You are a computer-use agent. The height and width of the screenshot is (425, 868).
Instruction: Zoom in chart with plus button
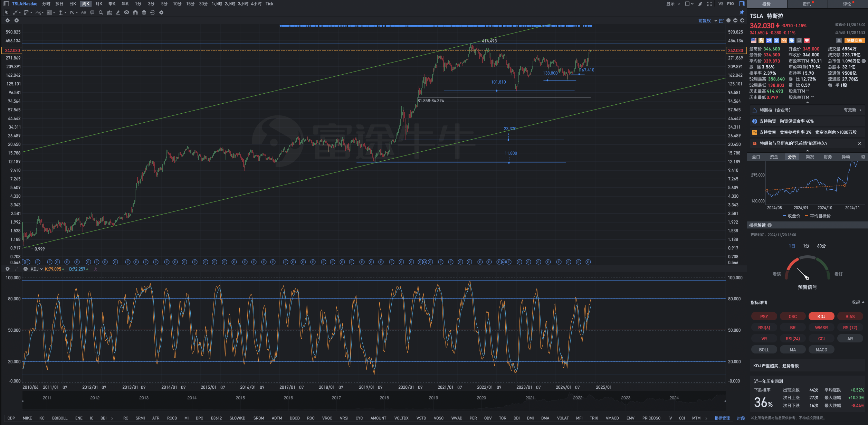742,21
